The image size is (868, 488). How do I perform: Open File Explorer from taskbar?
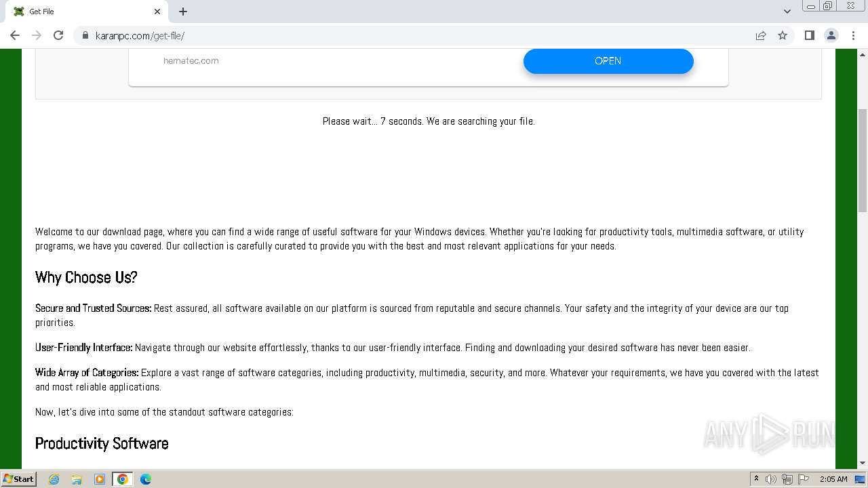pos(77,479)
